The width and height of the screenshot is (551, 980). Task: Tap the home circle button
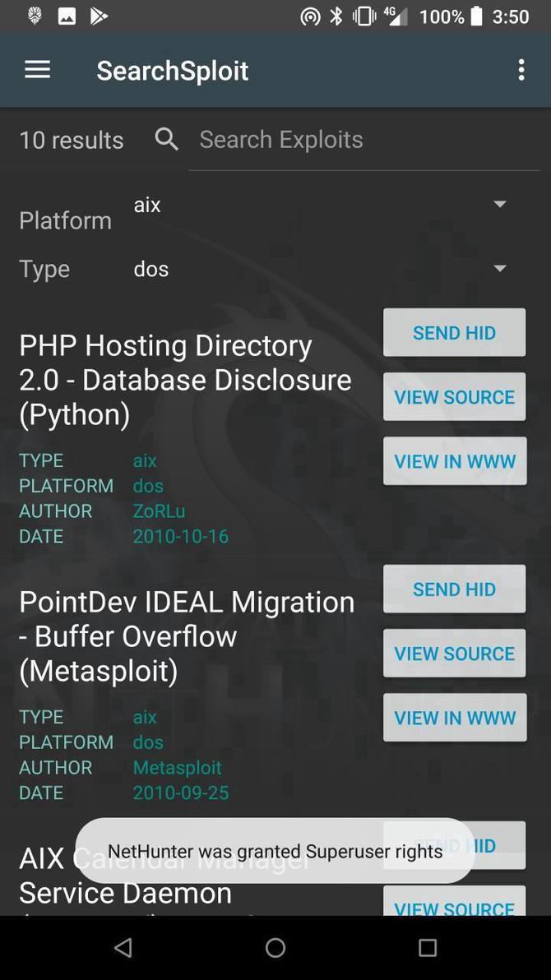coord(275,947)
